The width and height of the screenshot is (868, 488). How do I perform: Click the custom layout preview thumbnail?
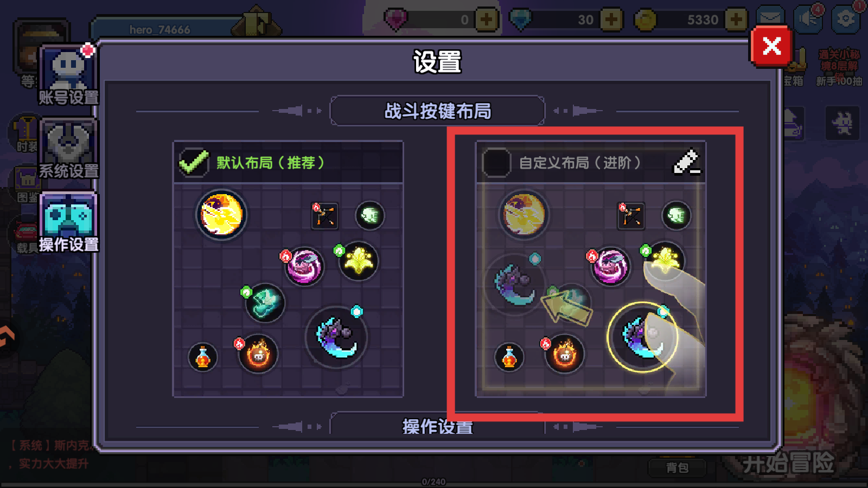click(591, 290)
